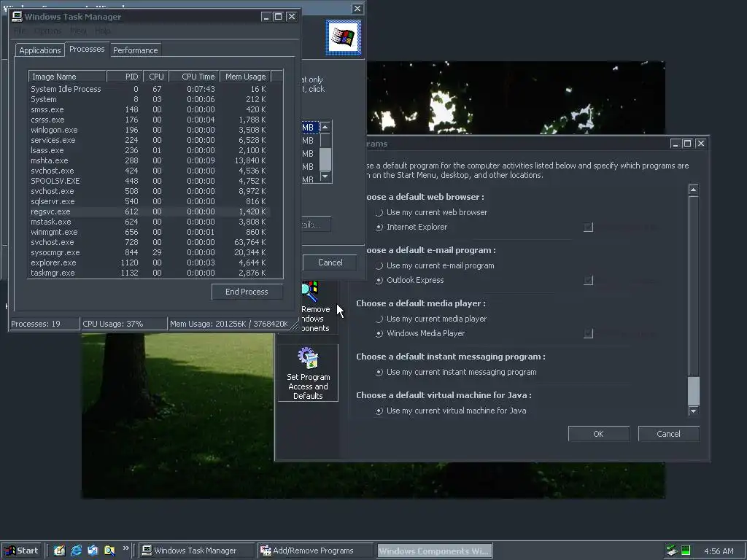747x560 pixels.
Task: Select the sqlservr.exe process row
Action: 150,201
